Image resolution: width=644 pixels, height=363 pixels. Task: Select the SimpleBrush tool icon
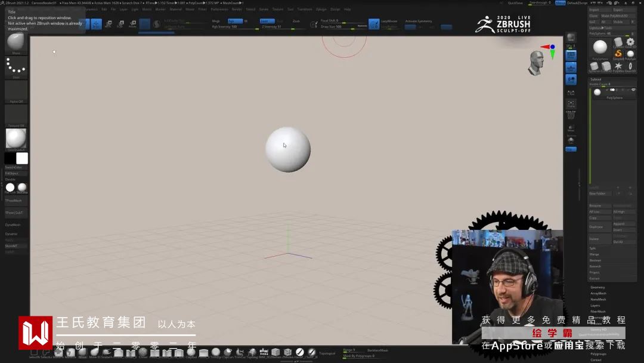pos(618,54)
